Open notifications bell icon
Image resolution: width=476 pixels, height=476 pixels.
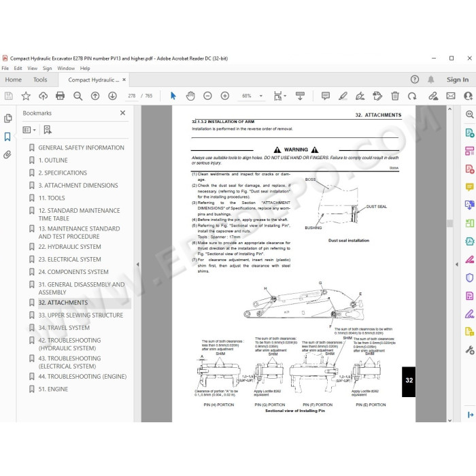[430, 80]
